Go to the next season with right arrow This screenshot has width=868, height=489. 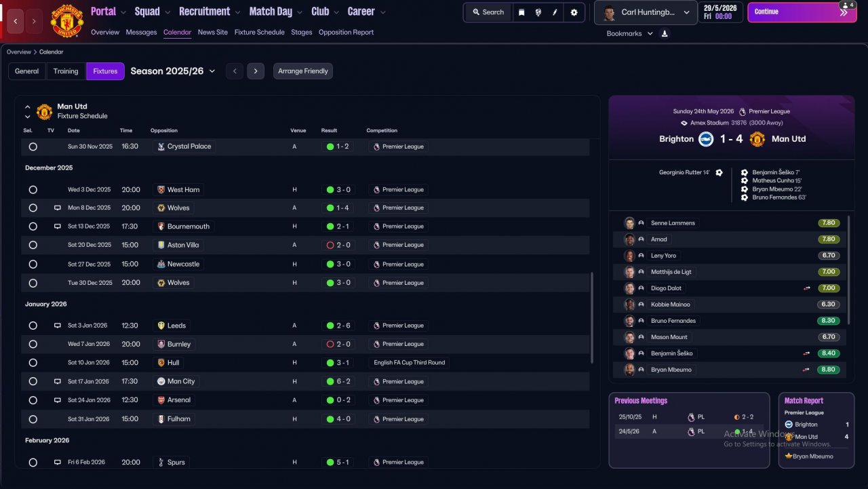(x=256, y=71)
